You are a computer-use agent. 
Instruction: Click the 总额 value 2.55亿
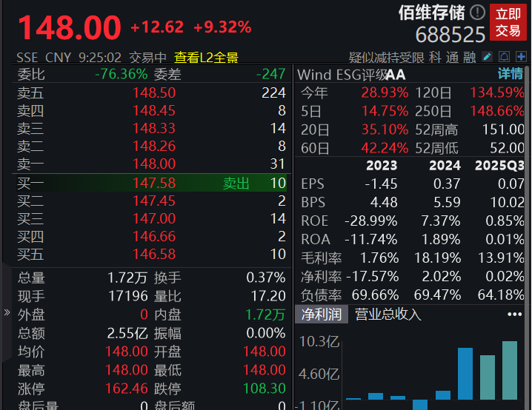click(x=127, y=334)
